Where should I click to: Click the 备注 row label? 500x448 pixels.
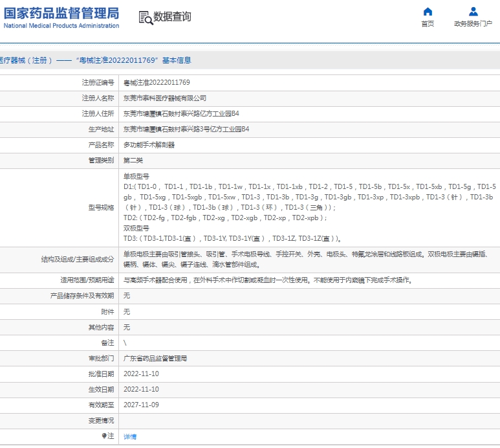click(107, 342)
